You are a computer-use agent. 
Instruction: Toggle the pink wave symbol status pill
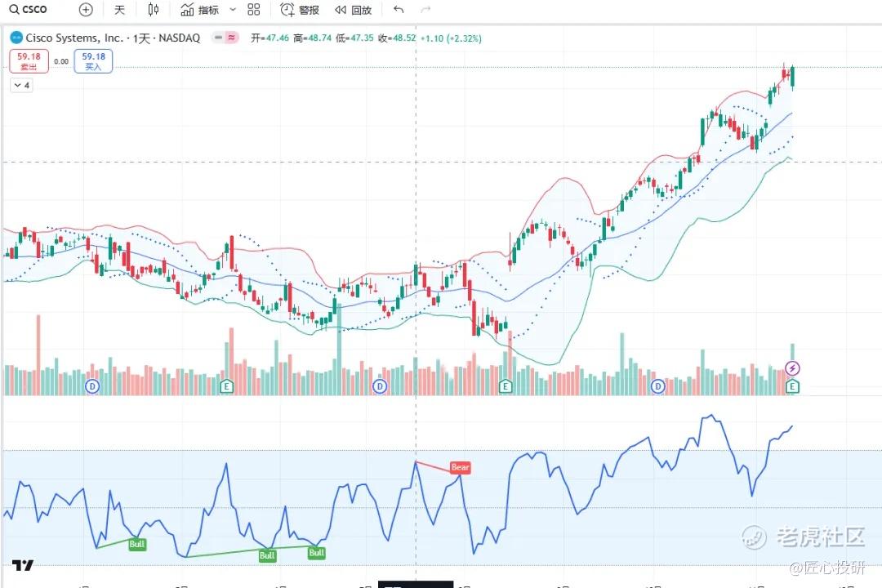(x=232, y=38)
